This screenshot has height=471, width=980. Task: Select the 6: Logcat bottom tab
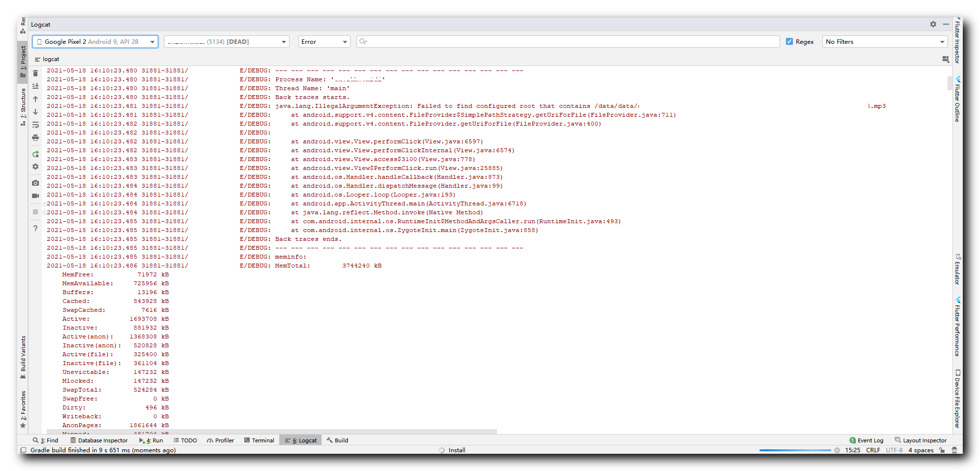click(x=301, y=440)
